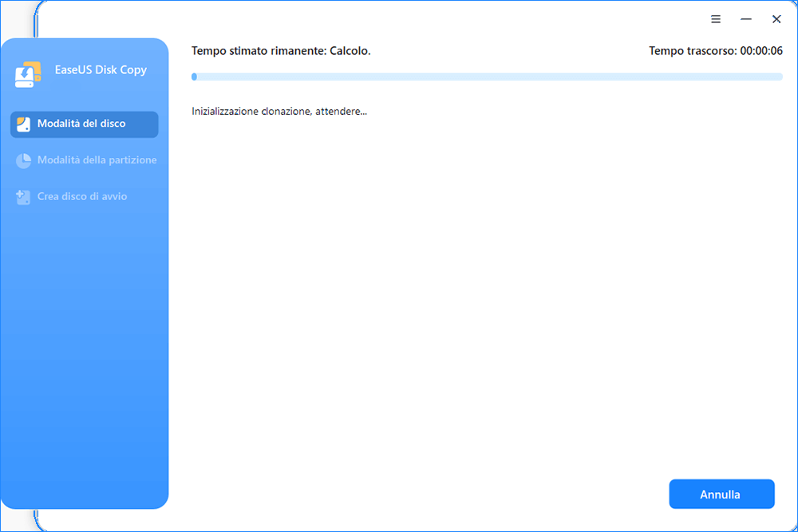Close the EaseUS Disk Copy window

[776, 19]
